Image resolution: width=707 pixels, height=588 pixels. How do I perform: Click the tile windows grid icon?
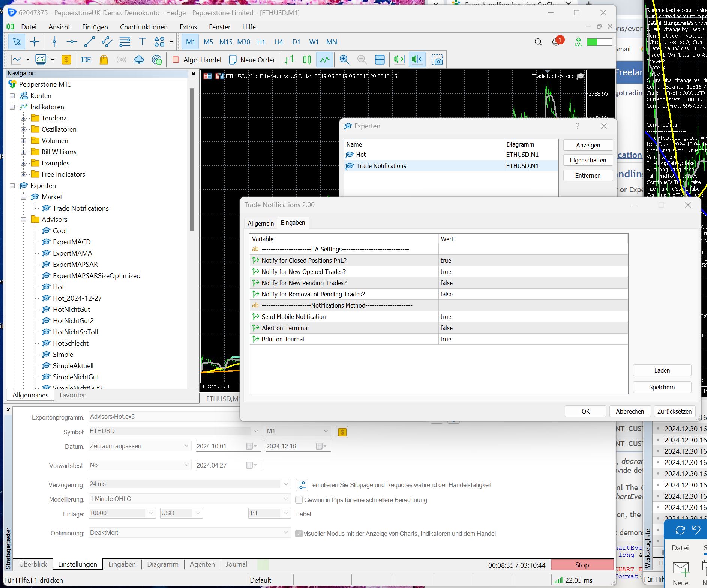point(380,60)
